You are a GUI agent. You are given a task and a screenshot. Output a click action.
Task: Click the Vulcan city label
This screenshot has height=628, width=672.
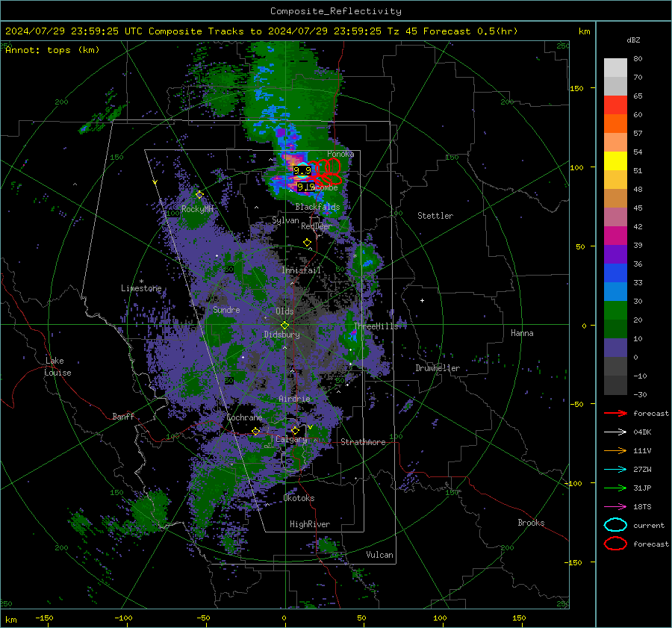pyautogui.click(x=380, y=555)
